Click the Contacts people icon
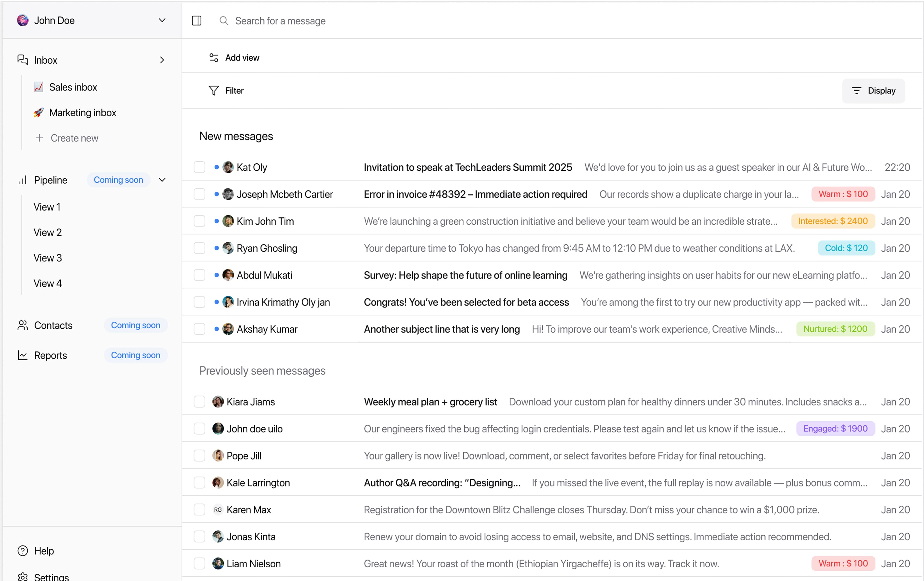This screenshot has width=924, height=581. pyautogui.click(x=23, y=325)
